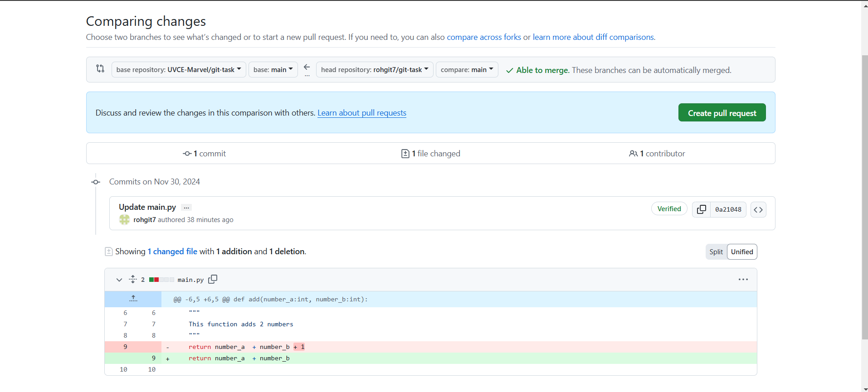The width and height of the screenshot is (868, 392).
Task: Show commit description ellipsis for Update main.py
Action: [186, 208]
